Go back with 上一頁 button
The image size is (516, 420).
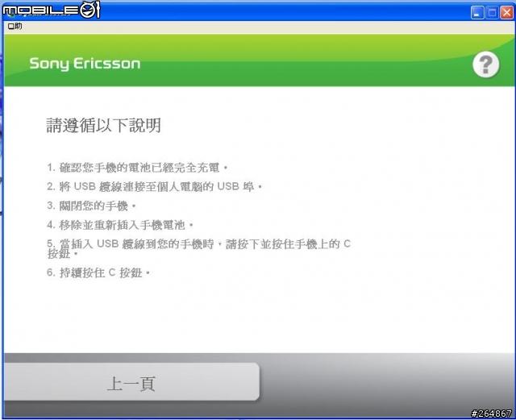click(x=131, y=382)
